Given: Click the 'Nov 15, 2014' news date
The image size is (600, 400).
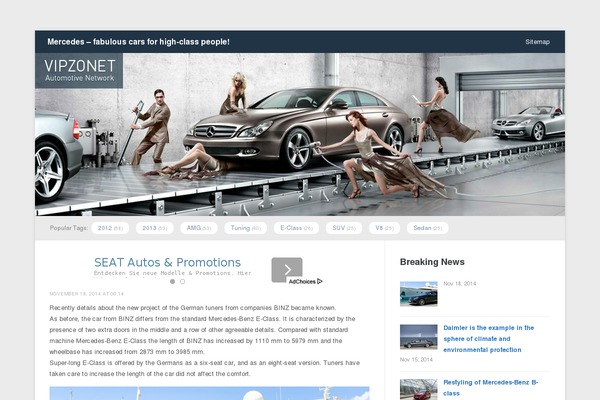Looking at the screenshot, I should (416, 360).
